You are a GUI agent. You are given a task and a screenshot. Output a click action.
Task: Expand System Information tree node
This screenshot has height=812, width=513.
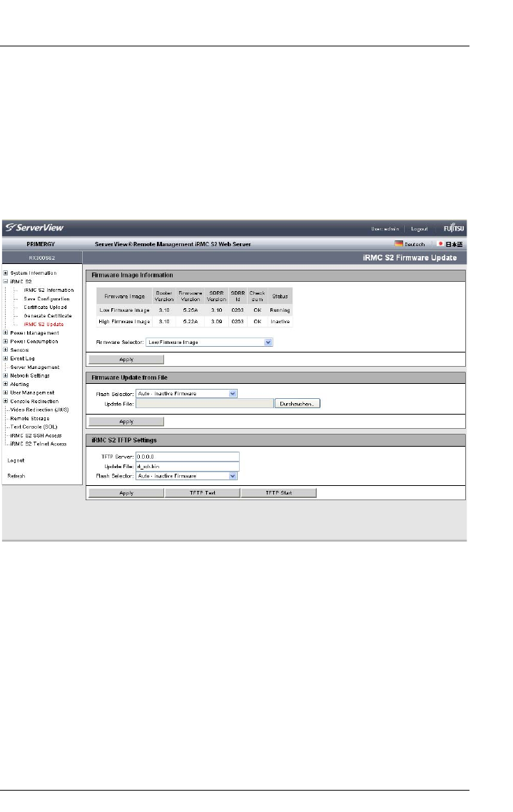pos(6,273)
